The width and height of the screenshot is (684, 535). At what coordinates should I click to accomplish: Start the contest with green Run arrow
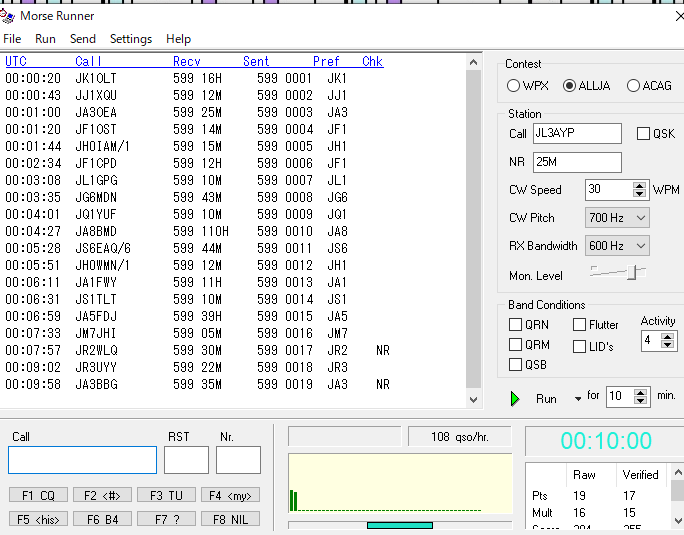(x=515, y=398)
